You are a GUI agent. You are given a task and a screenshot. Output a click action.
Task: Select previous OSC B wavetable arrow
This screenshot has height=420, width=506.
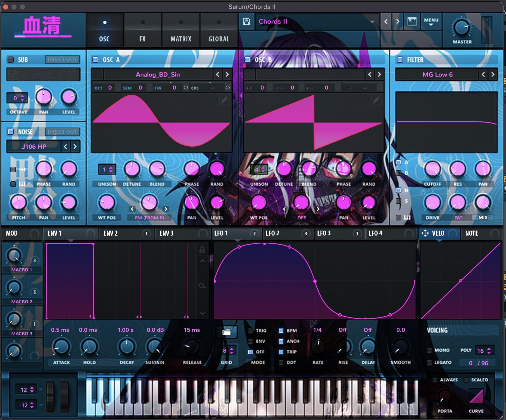tap(370, 74)
